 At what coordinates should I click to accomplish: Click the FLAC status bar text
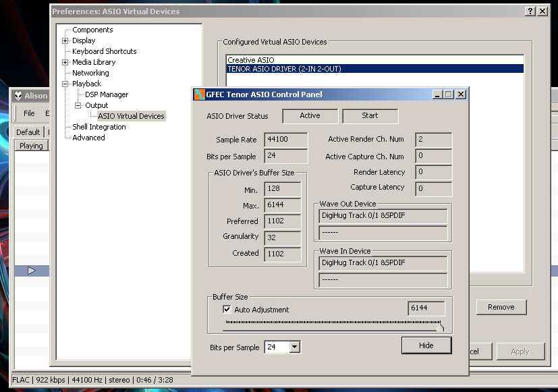21,380
